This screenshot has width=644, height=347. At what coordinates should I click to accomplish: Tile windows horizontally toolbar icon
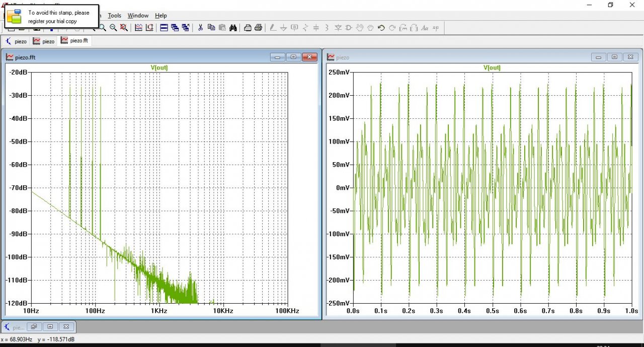164,28
